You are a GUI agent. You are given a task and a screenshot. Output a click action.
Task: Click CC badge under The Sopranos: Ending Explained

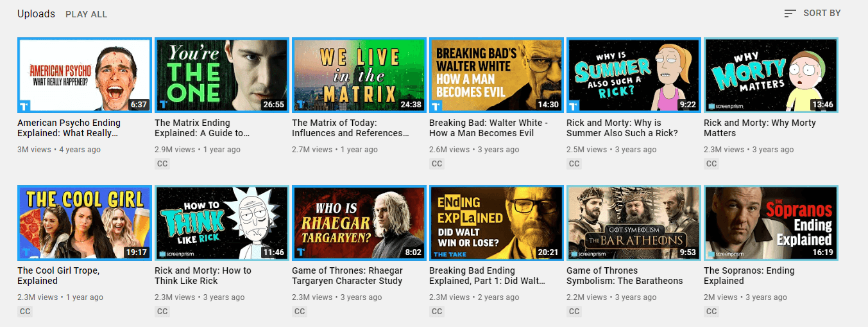coord(711,312)
